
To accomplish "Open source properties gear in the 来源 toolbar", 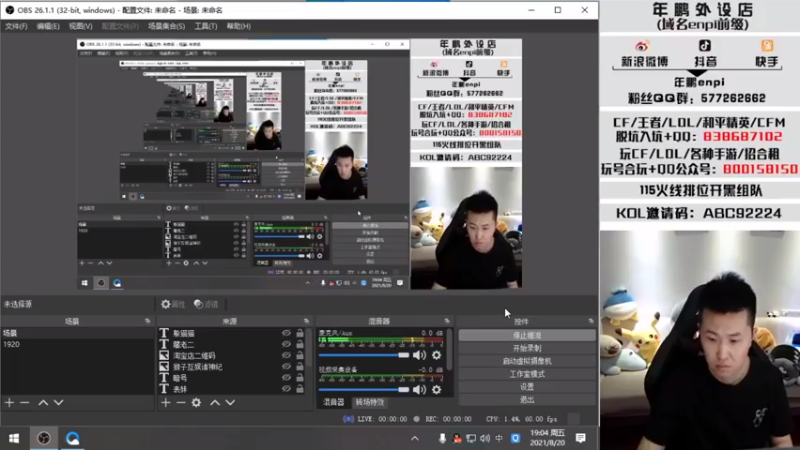I will coord(196,403).
